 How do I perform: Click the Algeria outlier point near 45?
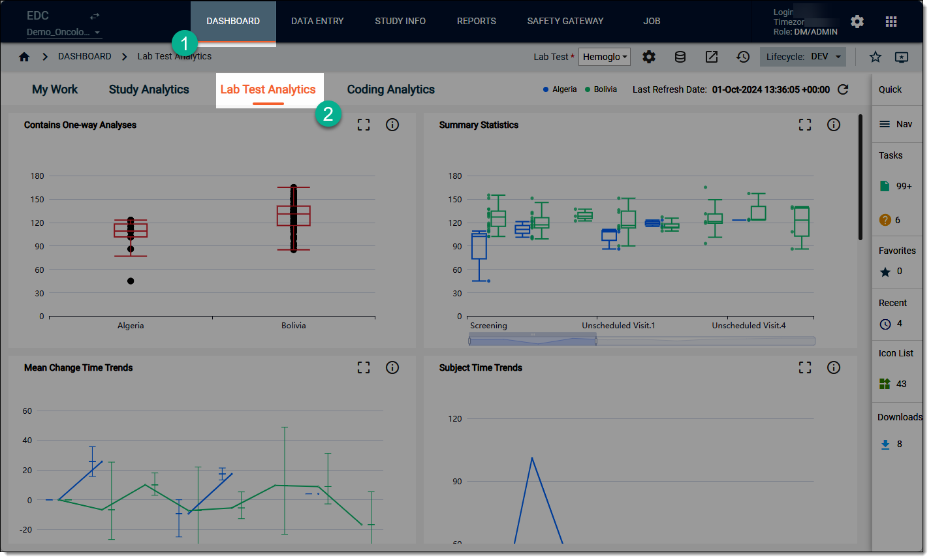coord(131,281)
